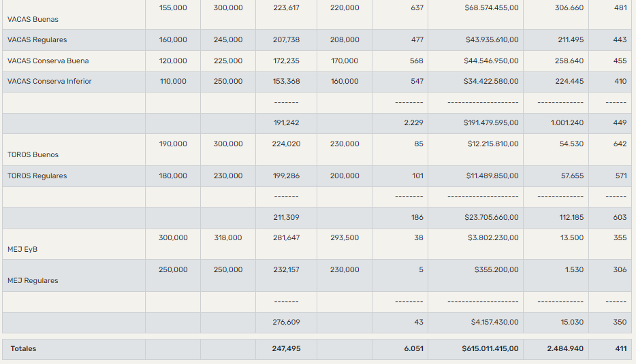
Task: Click the cows subtotal $191.479.595,00
Action: coord(490,123)
